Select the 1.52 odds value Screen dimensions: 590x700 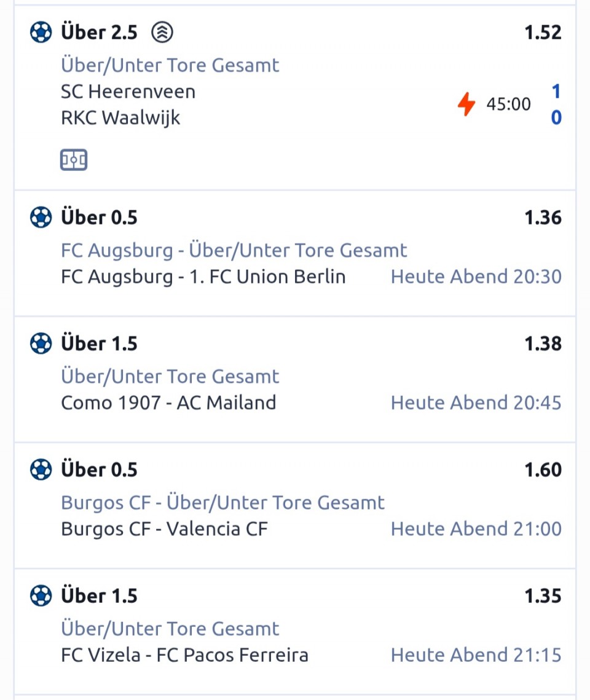click(543, 32)
